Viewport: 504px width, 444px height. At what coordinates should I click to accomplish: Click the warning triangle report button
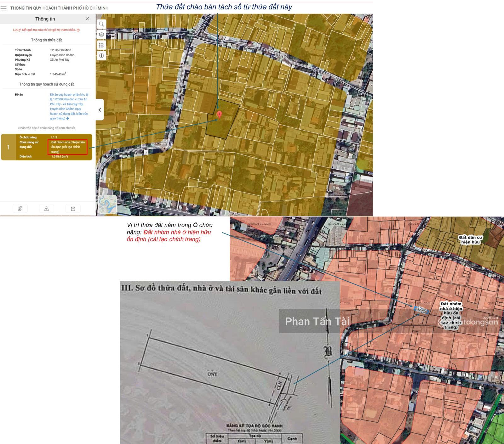pos(47,209)
